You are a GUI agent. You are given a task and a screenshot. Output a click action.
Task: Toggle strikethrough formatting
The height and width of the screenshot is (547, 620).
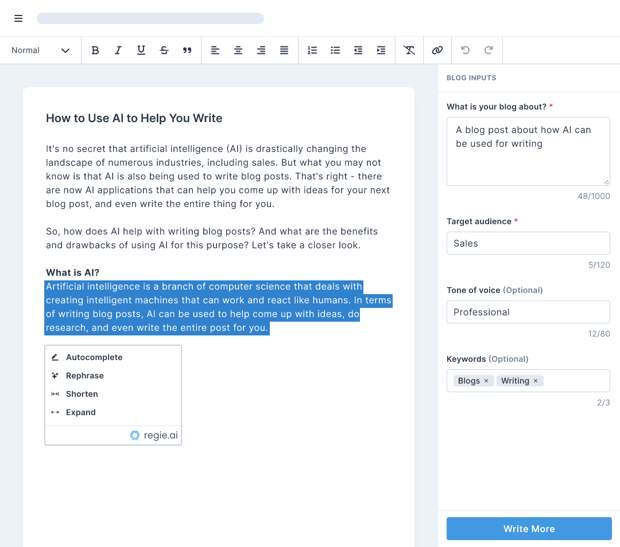(164, 50)
